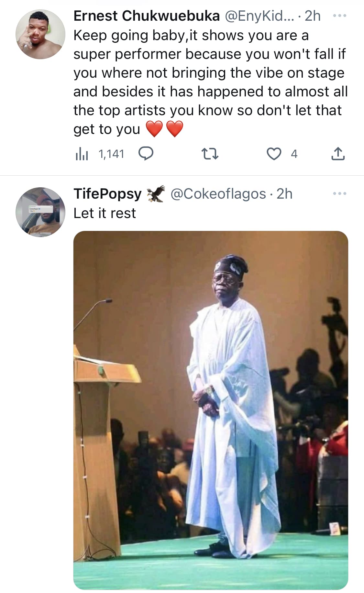Open view analytics bar-chart icon
The image size is (364, 593).
82,154
